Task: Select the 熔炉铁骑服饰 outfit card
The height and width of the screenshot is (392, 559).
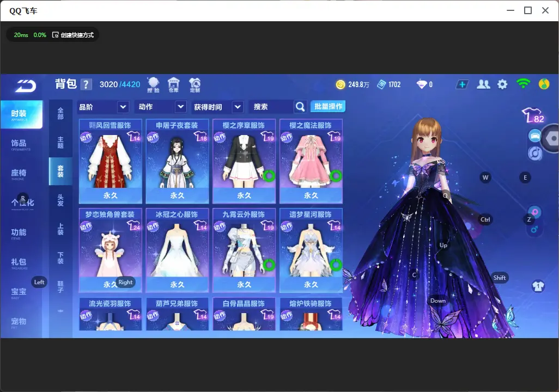Action: click(311, 314)
